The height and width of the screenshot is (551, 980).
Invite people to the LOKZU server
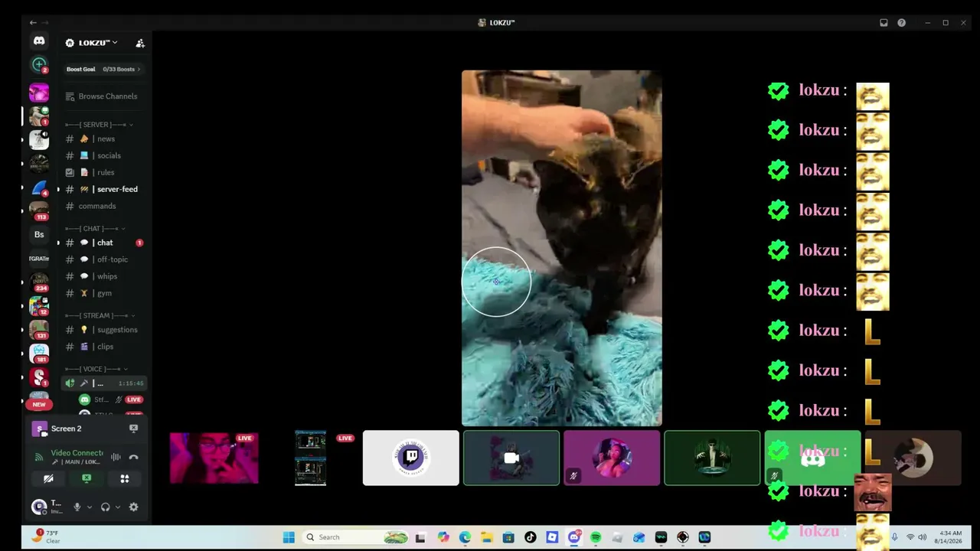click(x=140, y=44)
